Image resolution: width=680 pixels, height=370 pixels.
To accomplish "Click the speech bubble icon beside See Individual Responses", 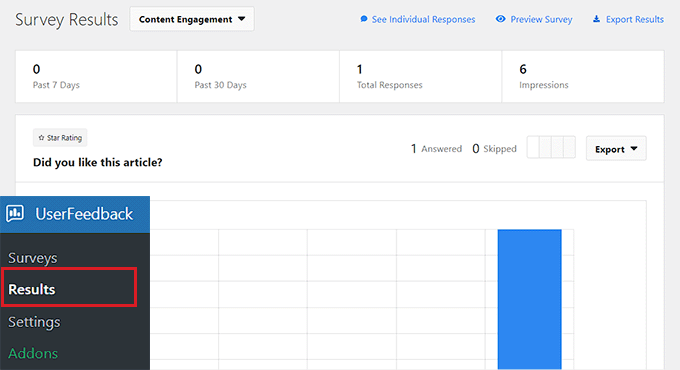I will click(364, 19).
